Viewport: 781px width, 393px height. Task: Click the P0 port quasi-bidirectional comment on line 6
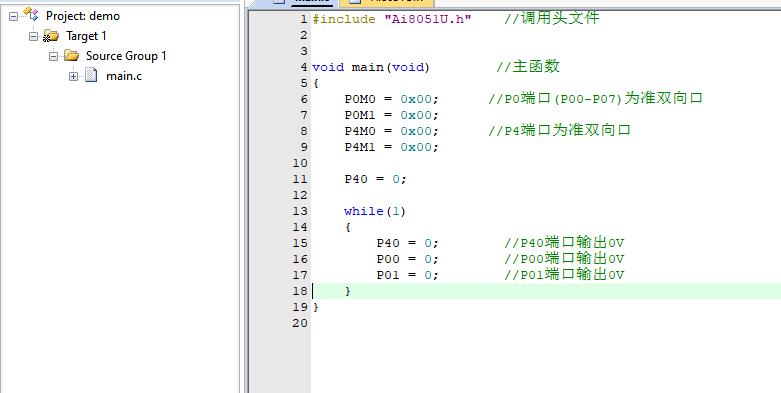tap(595, 99)
